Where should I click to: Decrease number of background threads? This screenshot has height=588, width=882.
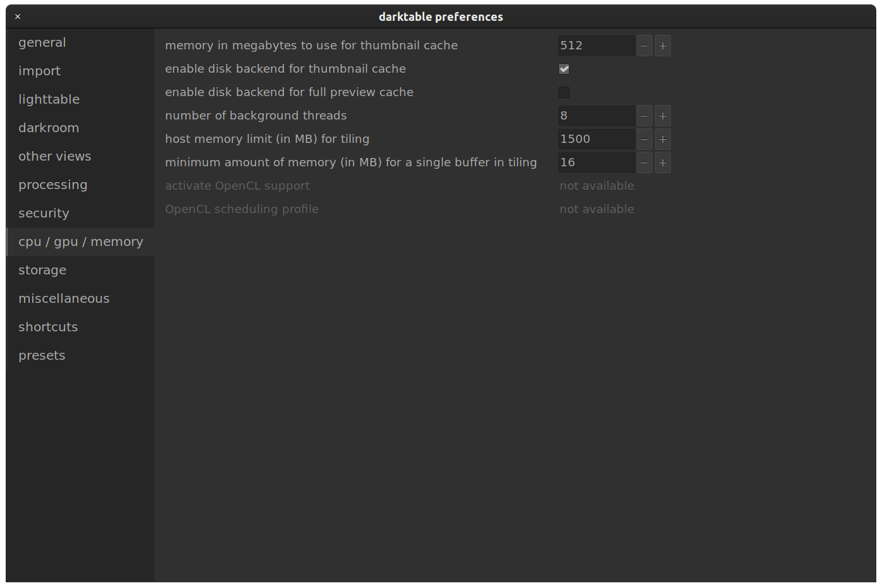pyautogui.click(x=644, y=116)
